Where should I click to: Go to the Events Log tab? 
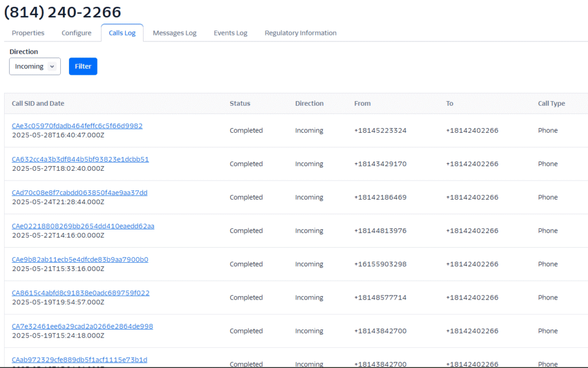(x=231, y=33)
